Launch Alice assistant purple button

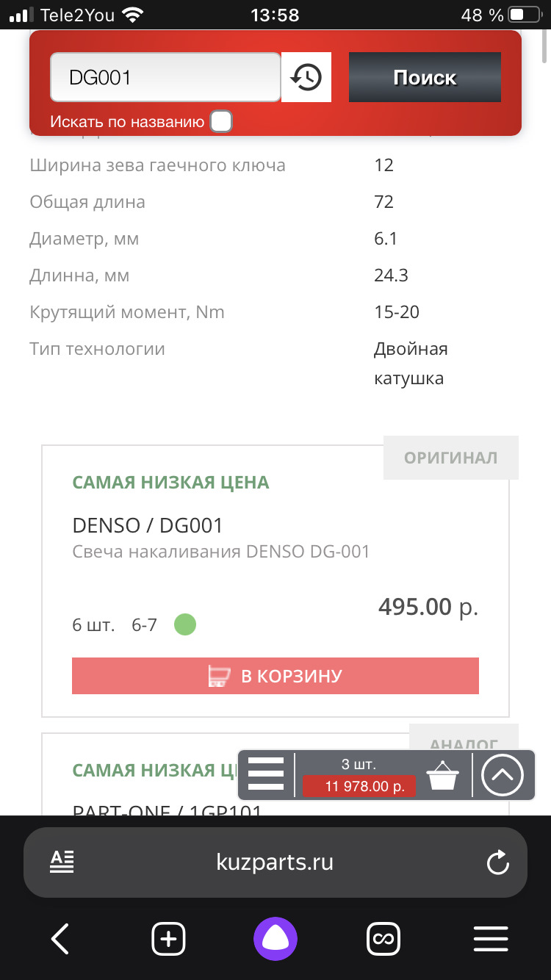[x=275, y=939]
